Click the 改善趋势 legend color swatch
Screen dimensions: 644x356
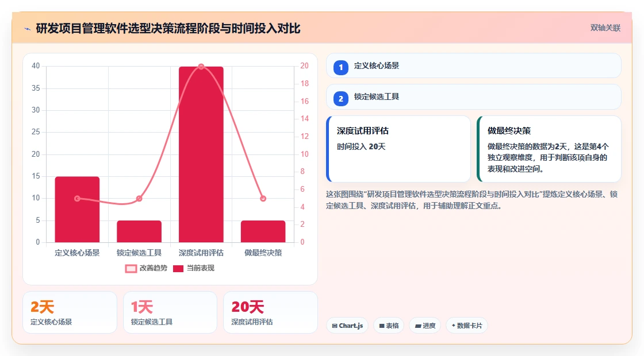131,269
